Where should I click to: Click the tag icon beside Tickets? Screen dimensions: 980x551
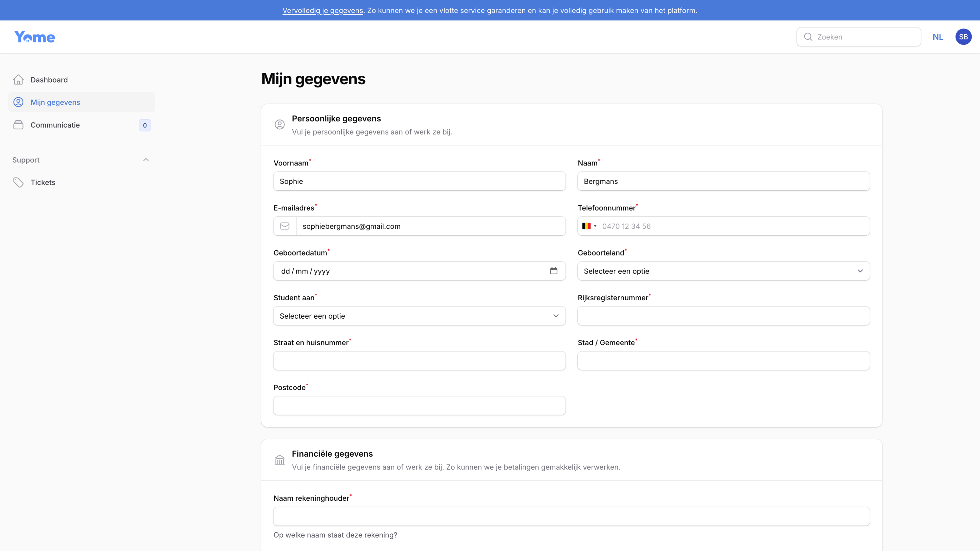point(19,182)
